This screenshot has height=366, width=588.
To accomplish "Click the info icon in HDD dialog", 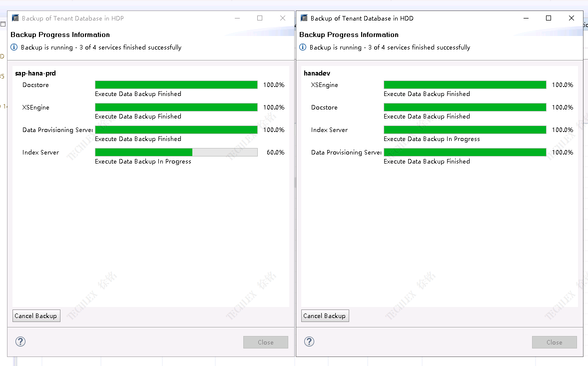I will (x=303, y=47).
